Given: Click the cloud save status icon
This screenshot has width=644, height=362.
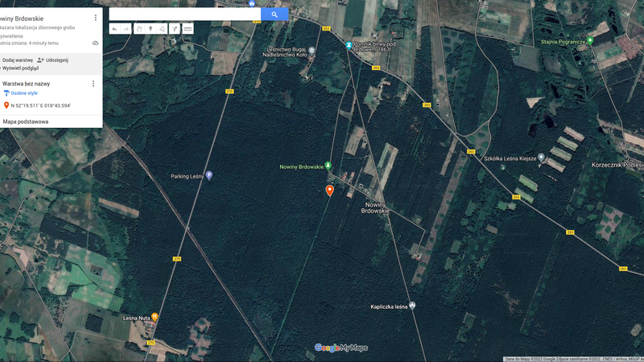Looking at the screenshot, I should pos(95,43).
